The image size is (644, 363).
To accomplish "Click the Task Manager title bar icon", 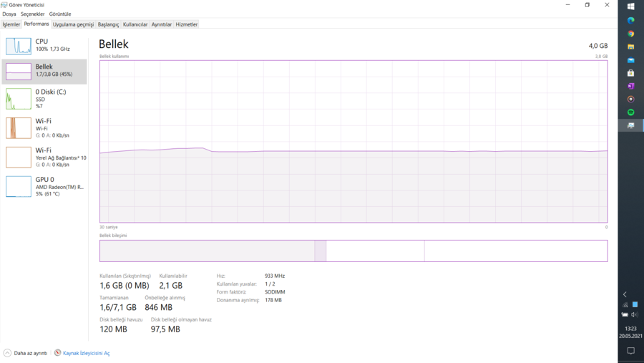I will click(x=4, y=4).
